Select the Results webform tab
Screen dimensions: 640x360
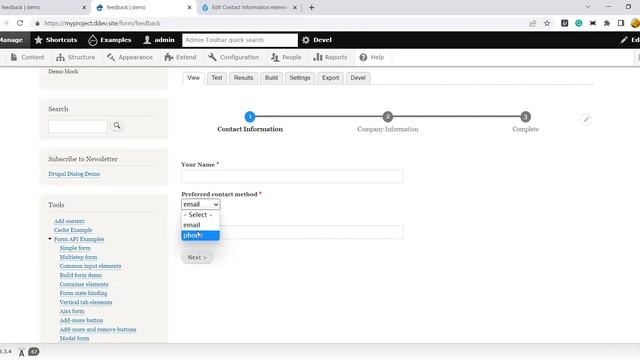click(244, 78)
